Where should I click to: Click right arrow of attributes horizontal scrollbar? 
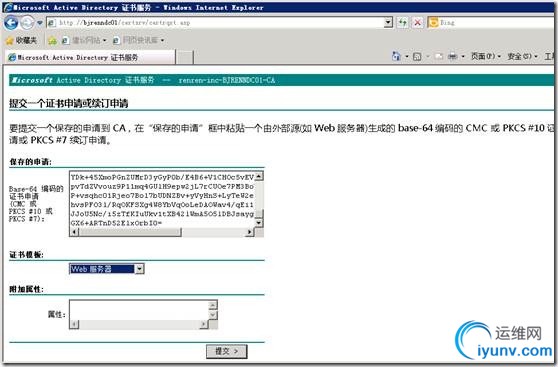pos(203,324)
